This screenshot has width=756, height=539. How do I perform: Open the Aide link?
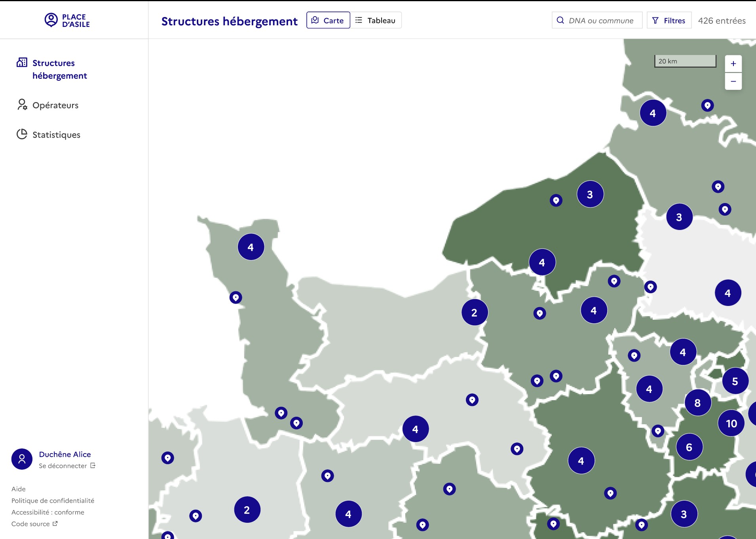pyautogui.click(x=19, y=489)
